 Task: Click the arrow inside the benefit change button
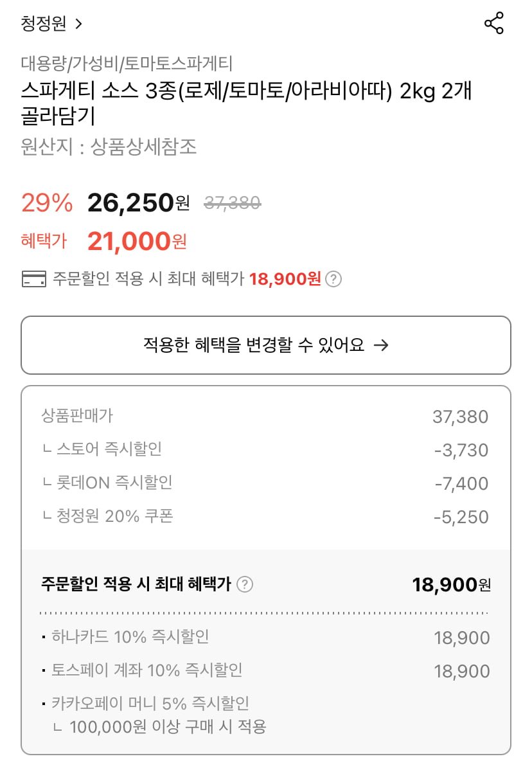tap(381, 345)
